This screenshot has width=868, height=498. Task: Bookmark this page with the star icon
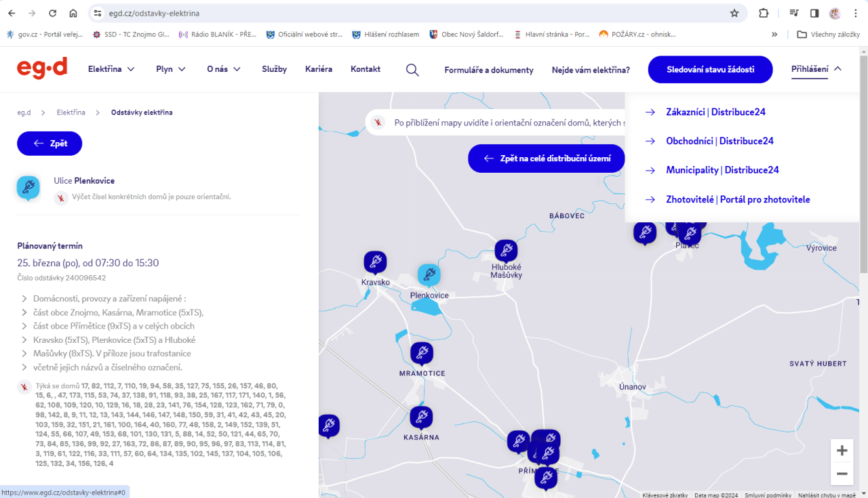click(734, 13)
